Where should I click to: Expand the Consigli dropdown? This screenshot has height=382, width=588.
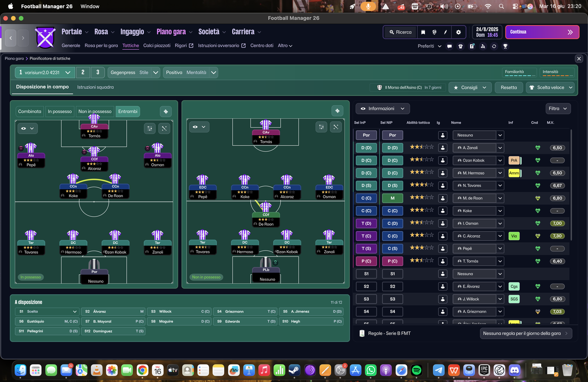tap(470, 87)
